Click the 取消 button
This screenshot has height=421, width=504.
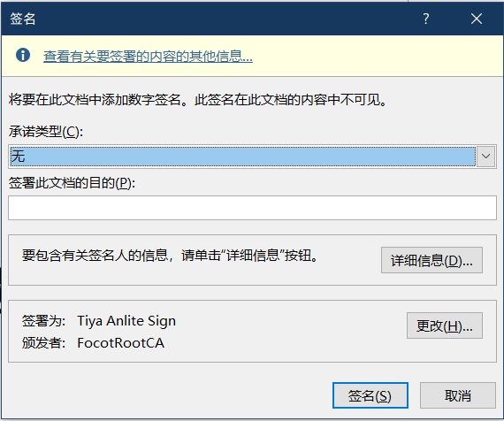458,395
